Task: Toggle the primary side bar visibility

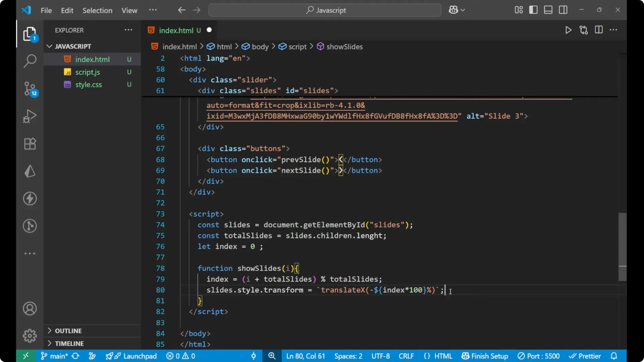Action: pyautogui.click(x=533, y=10)
